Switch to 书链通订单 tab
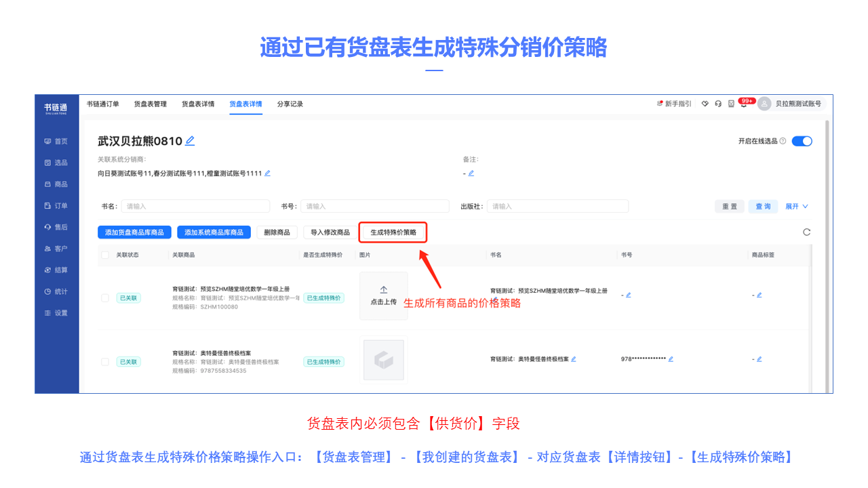 click(x=103, y=104)
